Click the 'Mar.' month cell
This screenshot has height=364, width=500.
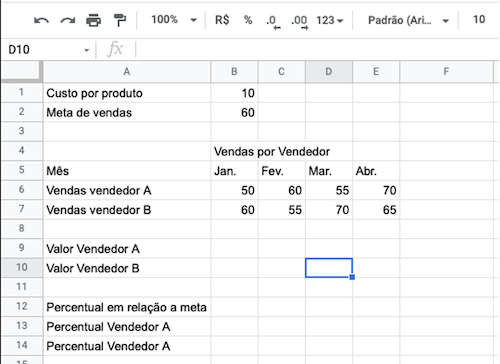coord(329,171)
